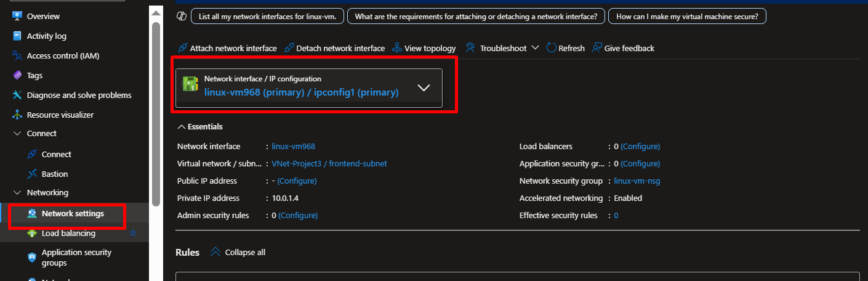Select Bastion in the sidebar menu
The height and width of the screenshot is (281, 868).
click(54, 174)
